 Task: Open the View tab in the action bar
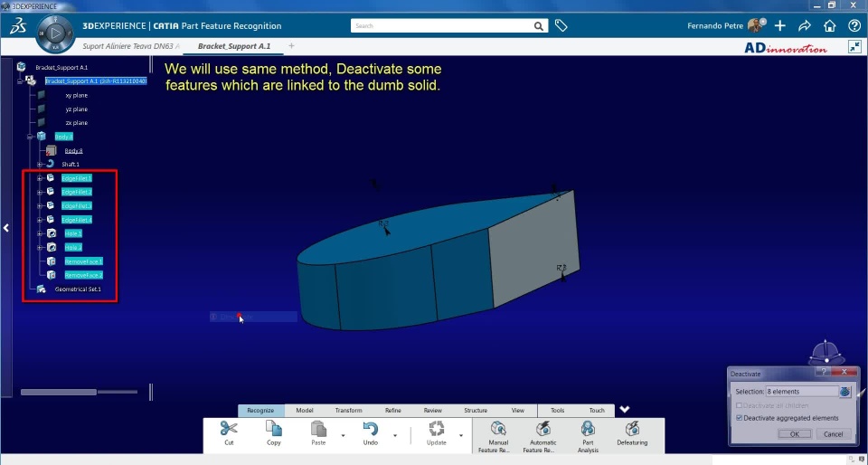(x=517, y=410)
